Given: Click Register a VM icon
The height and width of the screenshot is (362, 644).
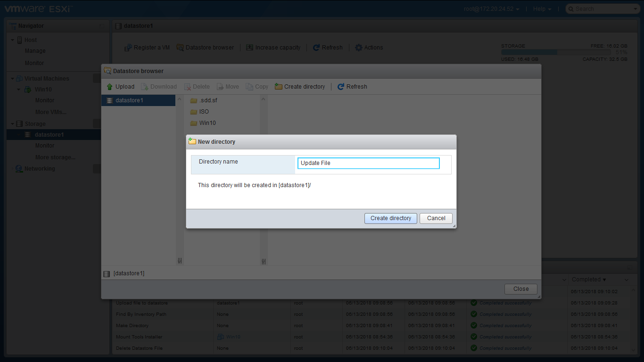Looking at the screenshot, I should [x=128, y=48].
